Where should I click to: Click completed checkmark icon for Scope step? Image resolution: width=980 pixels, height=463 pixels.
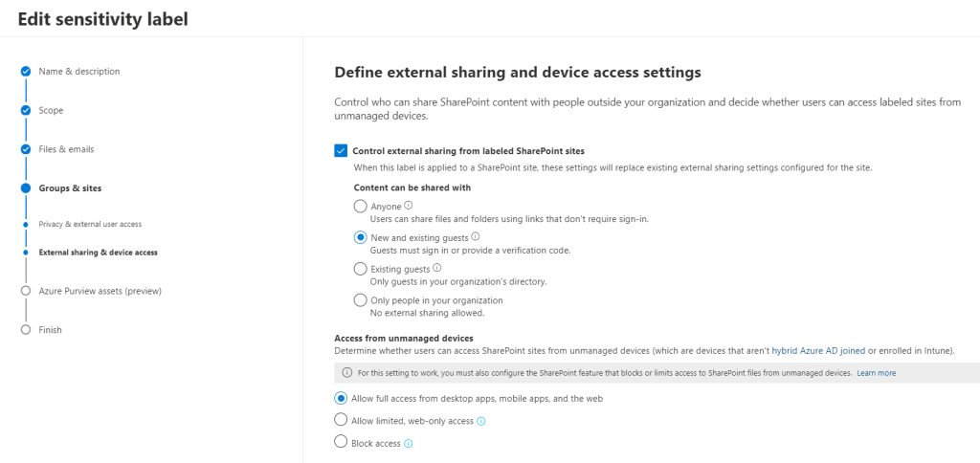click(26, 110)
